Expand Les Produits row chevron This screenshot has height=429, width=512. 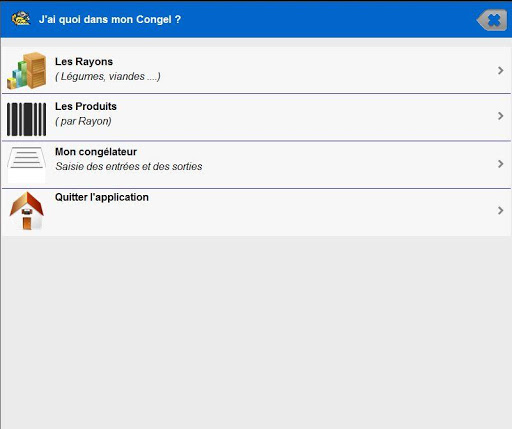(x=500, y=116)
